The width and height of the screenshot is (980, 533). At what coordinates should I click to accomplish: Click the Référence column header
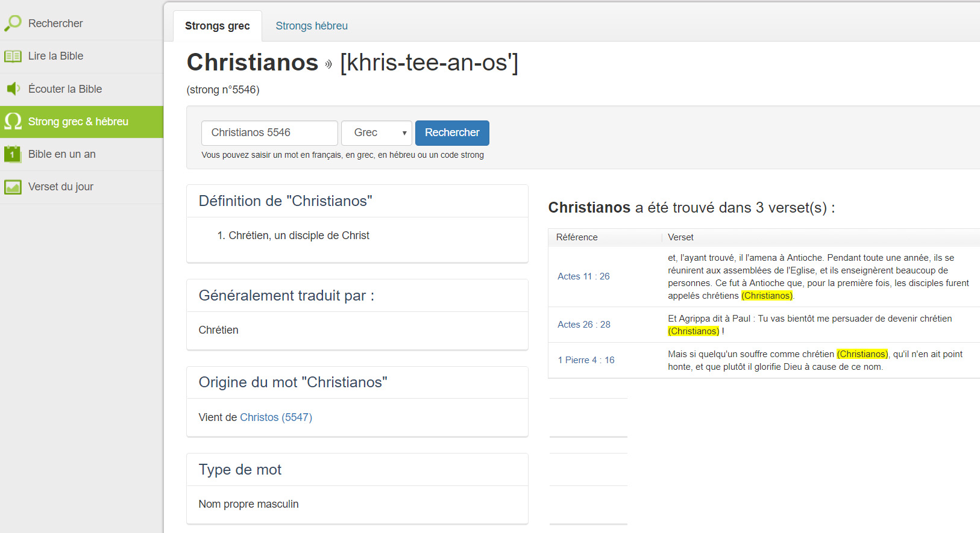coord(576,237)
